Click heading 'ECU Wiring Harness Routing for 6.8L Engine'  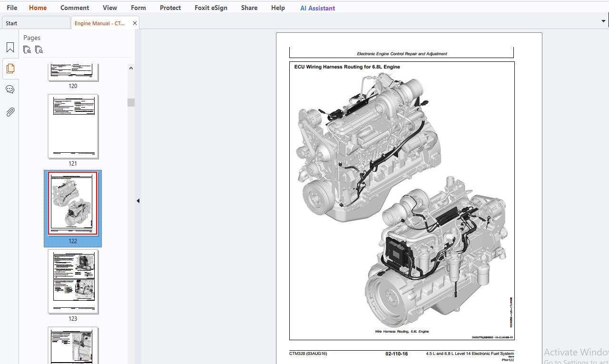click(x=347, y=67)
